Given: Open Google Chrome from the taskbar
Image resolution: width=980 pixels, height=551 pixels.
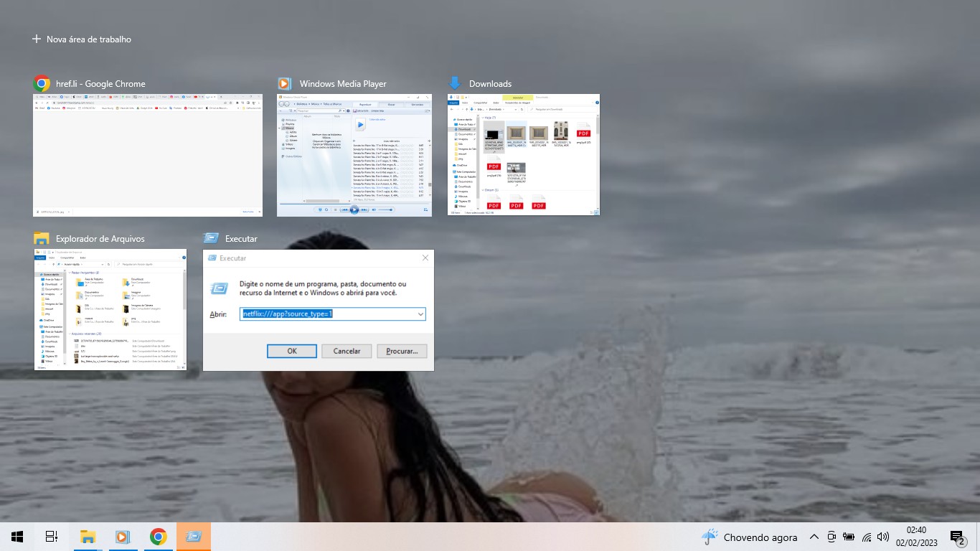Looking at the screenshot, I should pos(159,537).
